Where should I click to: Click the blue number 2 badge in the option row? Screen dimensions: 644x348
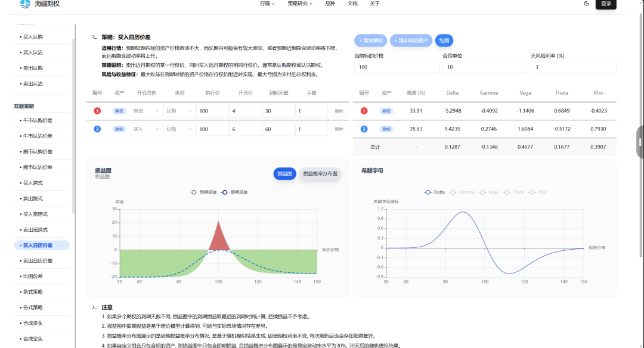click(x=97, y=129)
